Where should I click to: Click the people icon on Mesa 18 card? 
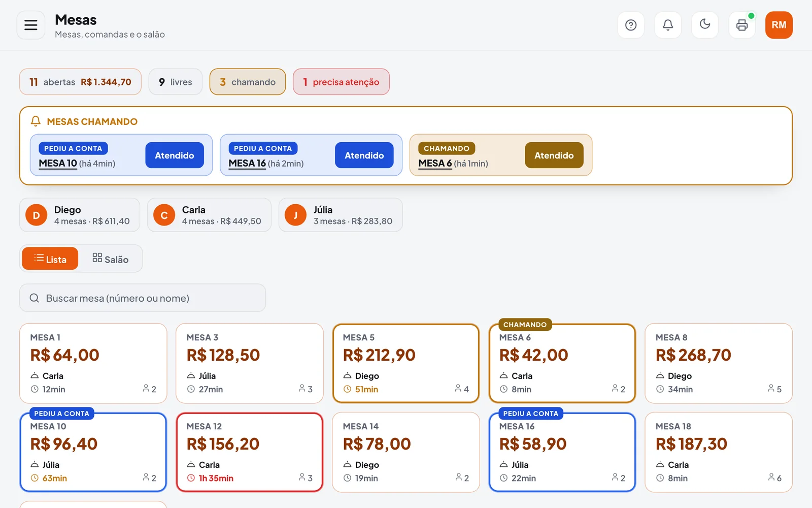pyautogui.click(x=771, y=477)
